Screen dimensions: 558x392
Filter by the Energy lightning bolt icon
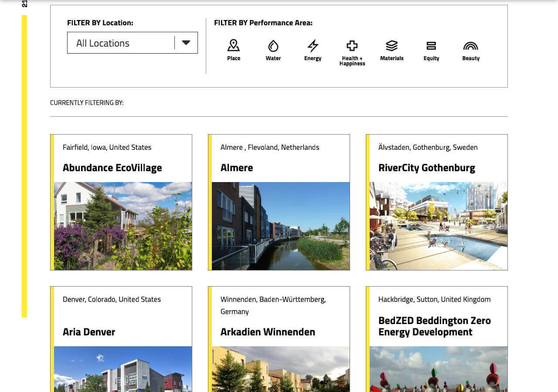(313, 45)
